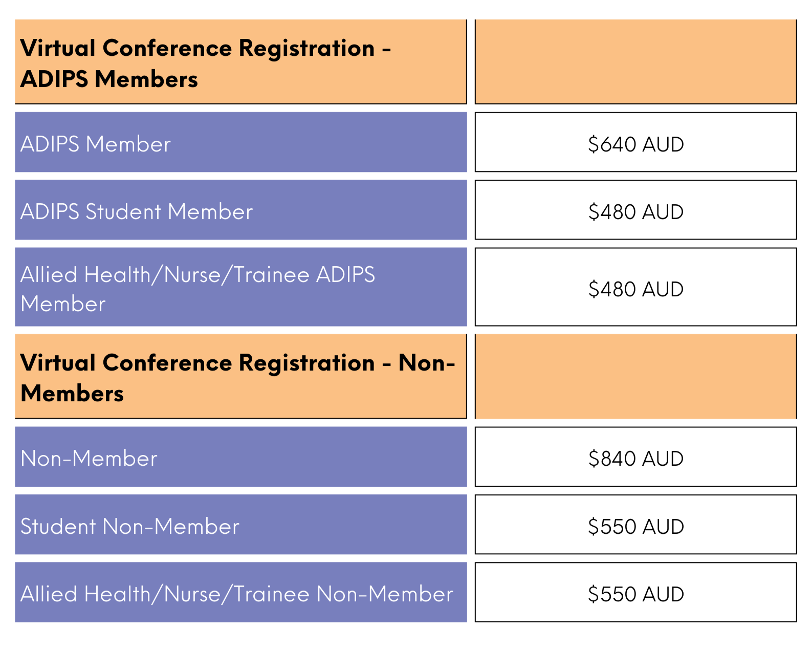
Task: Select the ADIPS Member row label
Action: coord(96,144)
